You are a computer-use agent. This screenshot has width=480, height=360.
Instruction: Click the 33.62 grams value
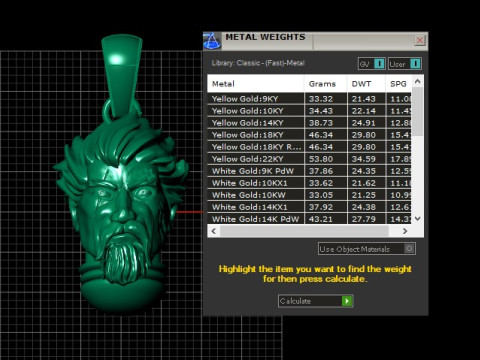click(x=321, y=183)
